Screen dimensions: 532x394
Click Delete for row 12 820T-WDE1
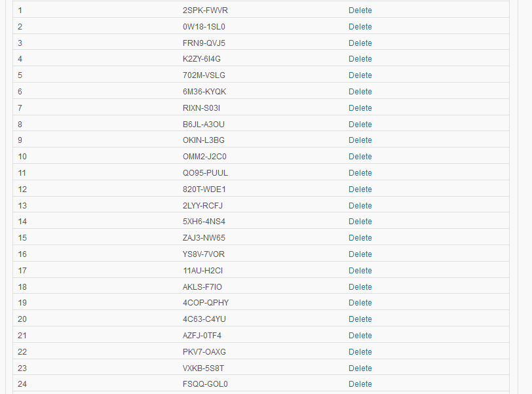[x=360, y=189]
